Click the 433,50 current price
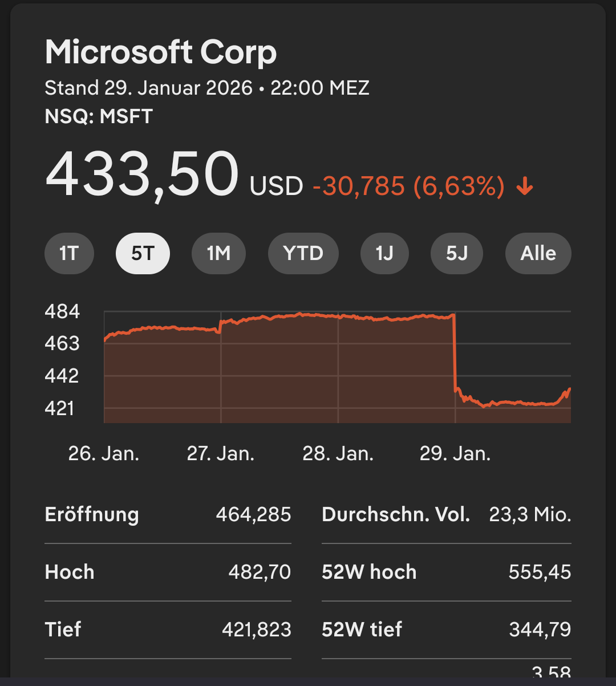The image size is (616, 686). point(142,174)
